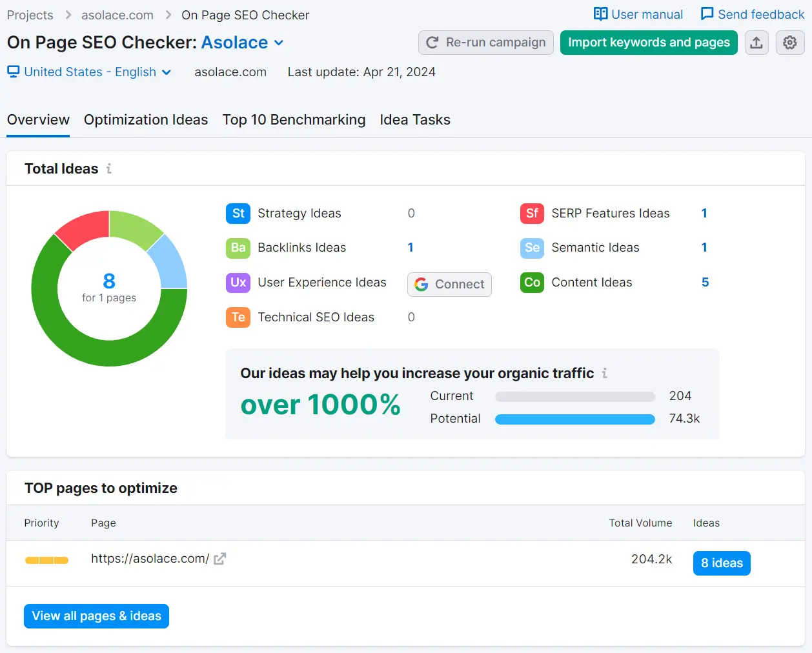The height and width of the screenshot is (653, 812).
Task: Click the red donut chart segment
Action: coord(85,228)
